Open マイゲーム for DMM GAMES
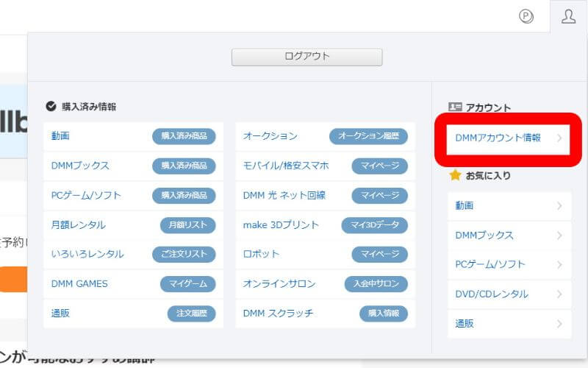588x368 pixels. pyautogui.click(x=187, y=284)
